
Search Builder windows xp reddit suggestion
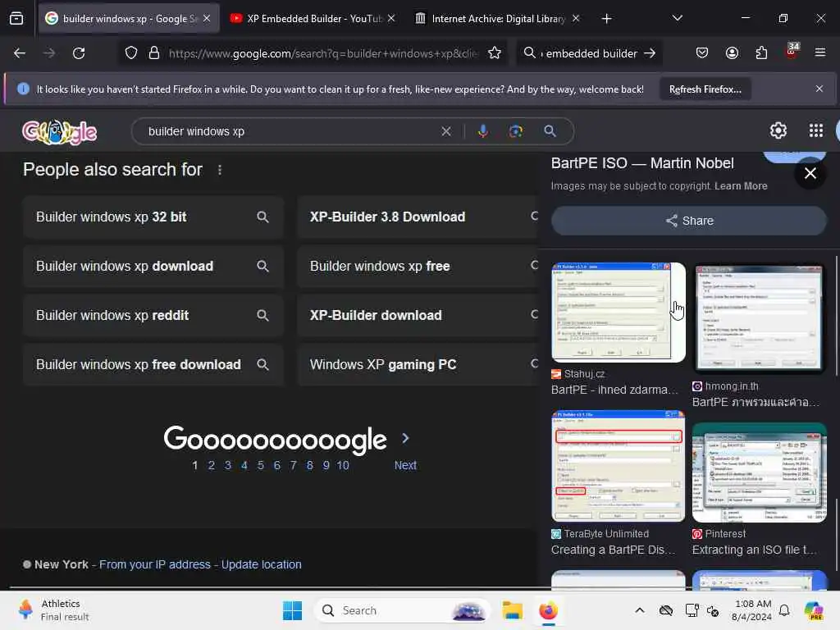pyautogui.click(x=153, y=316)
